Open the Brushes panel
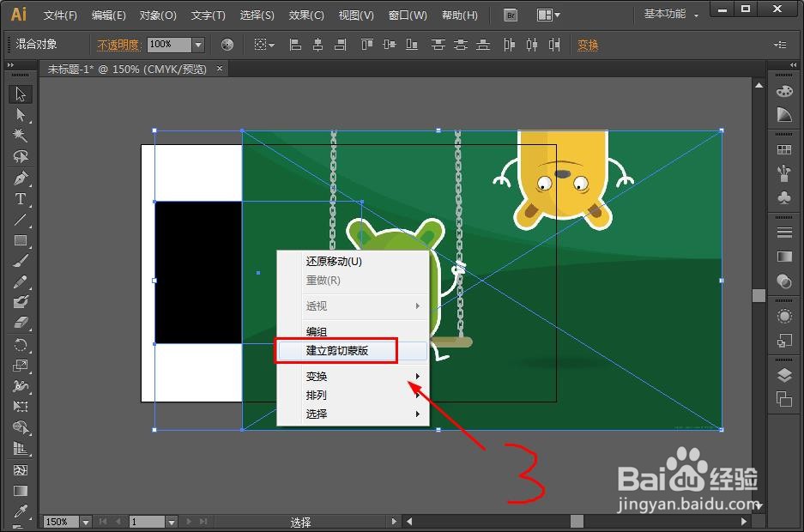The image size is (804, 532). click(784, 173)
